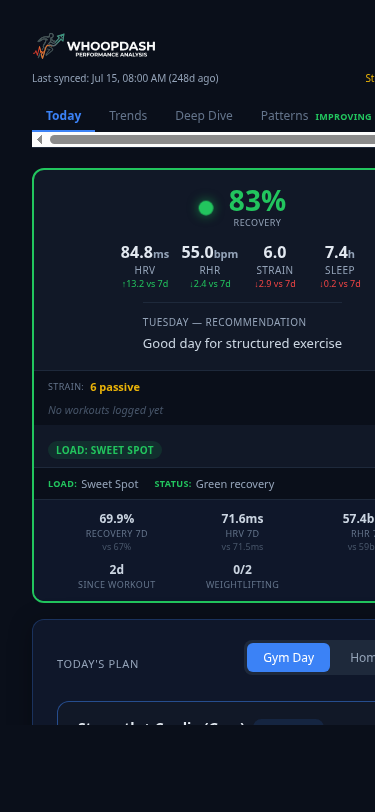
Task: Click the left scroll arrow under tabs
Action: [x=39, y=140]
